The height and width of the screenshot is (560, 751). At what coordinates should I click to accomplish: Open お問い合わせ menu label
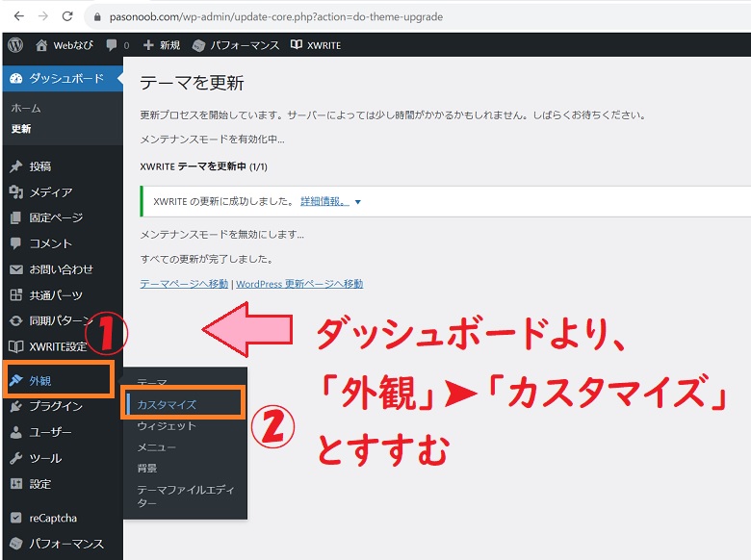click(x=62, y=269)
